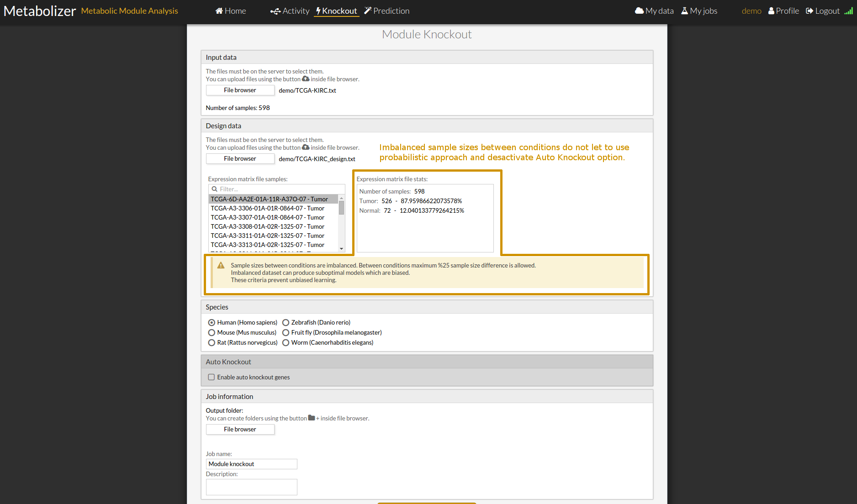Select Mouse (Mus musculus) species
The image size is (857, 504).
coord(212,333)
